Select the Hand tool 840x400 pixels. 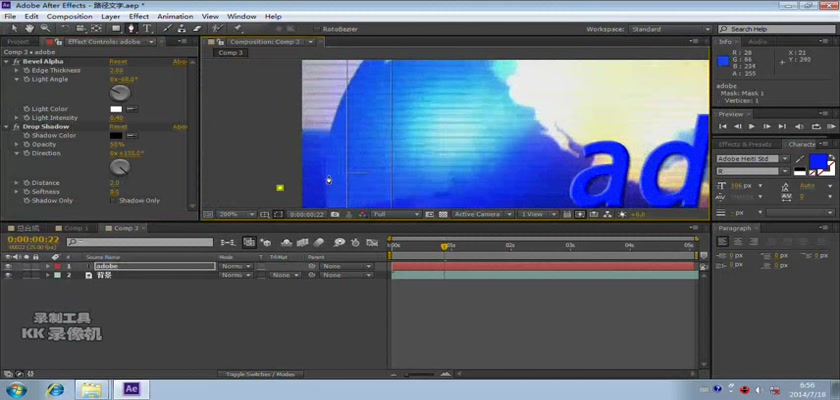click(29, 28)
